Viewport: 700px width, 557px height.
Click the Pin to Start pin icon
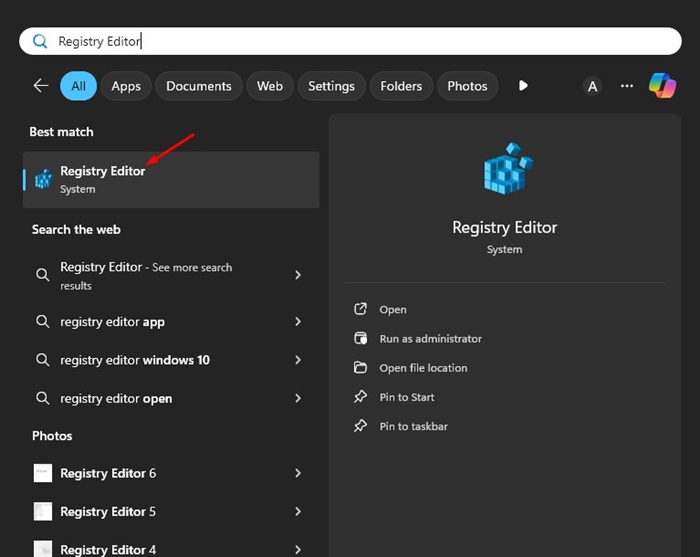[x=361, y=397]
